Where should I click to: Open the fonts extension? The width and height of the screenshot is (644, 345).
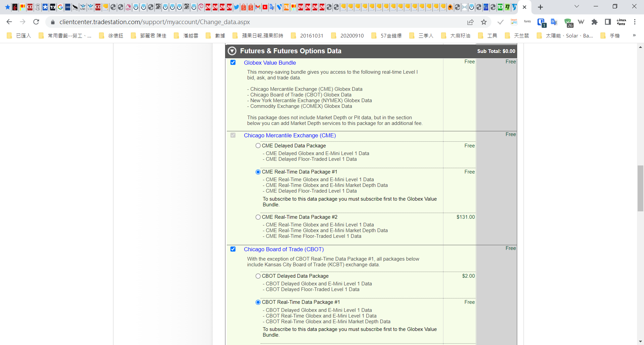tap(527, 22)
